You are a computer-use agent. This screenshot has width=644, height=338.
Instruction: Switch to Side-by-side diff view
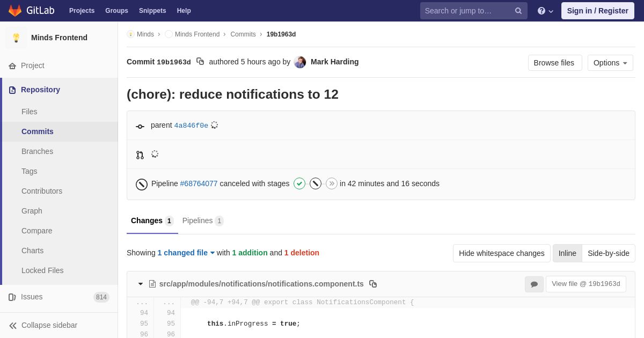608,253
